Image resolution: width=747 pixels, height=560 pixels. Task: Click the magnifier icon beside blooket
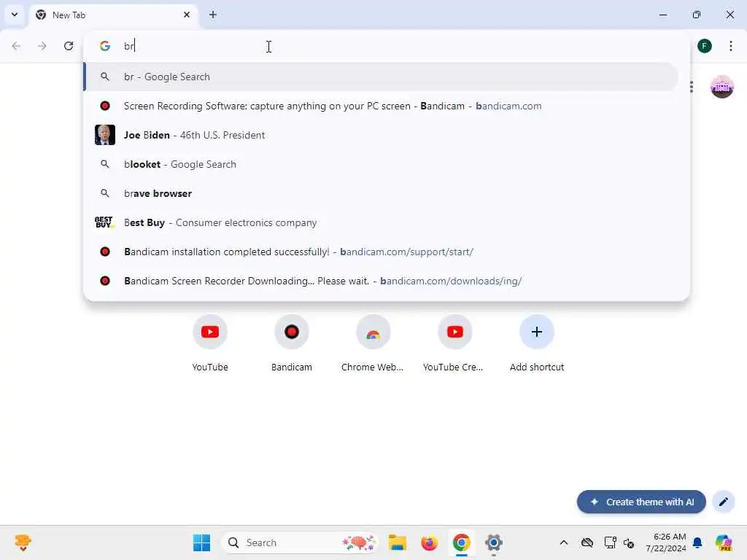[105, 164]
